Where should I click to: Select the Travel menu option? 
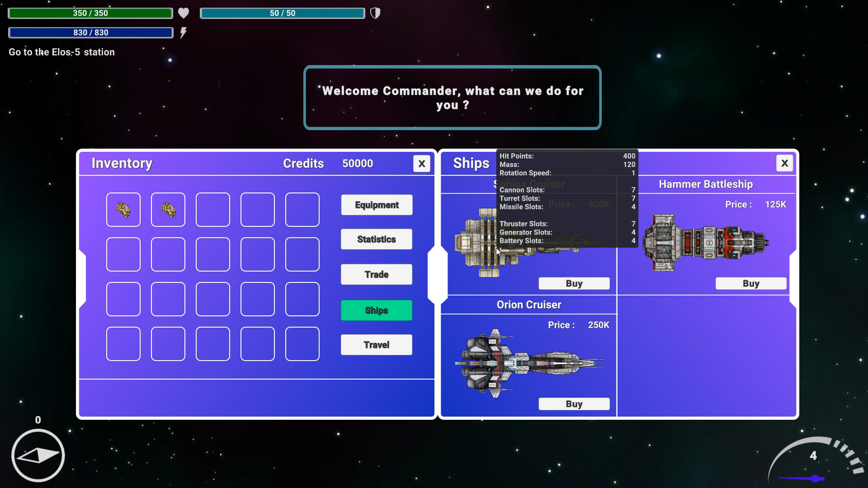pyautogui.click(x=376, y=345)
